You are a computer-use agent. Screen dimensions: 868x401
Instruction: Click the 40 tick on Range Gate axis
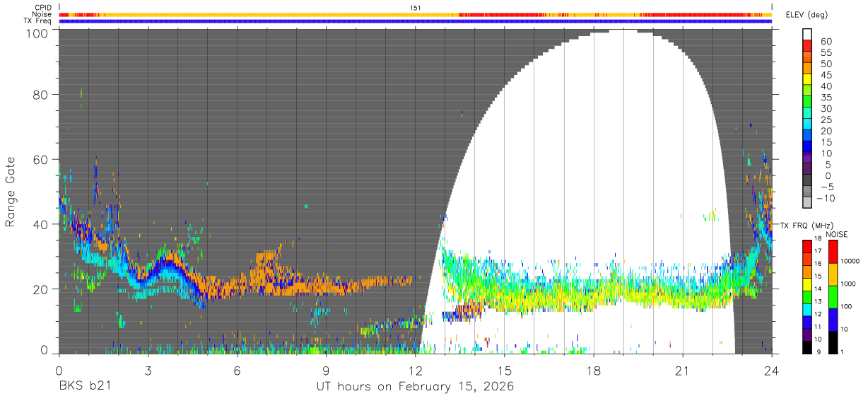(x=40, y=224)
